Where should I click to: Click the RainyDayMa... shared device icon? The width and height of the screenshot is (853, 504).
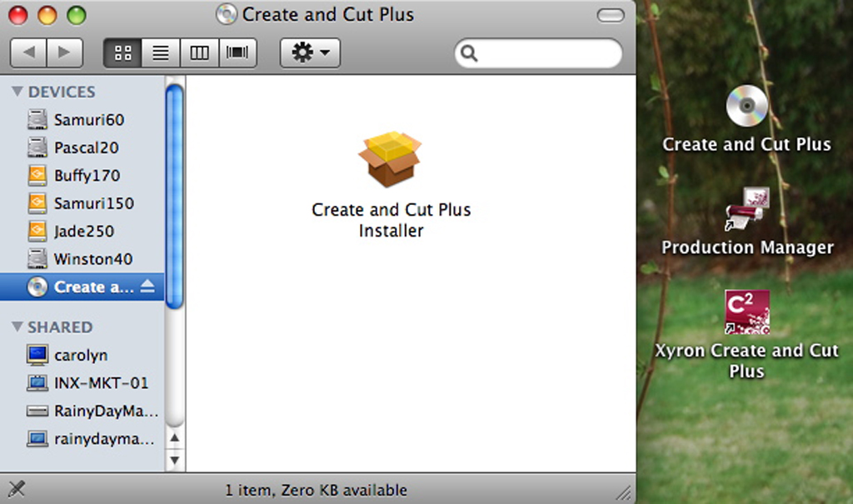click(x=37, y=411)
